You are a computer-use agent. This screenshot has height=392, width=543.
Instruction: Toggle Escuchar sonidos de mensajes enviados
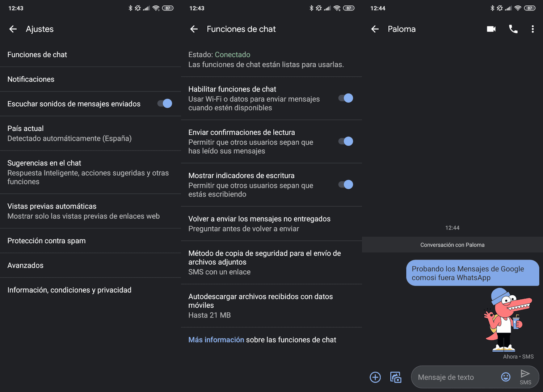(165, 104)
